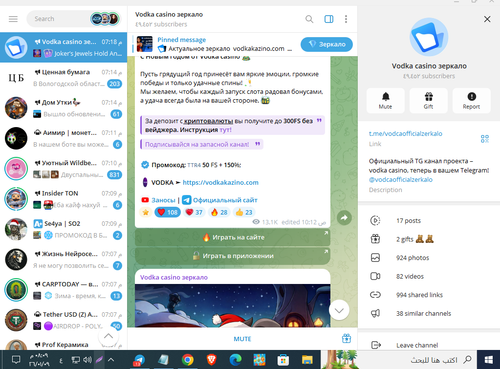Open the Insider TON chat
The width and height of the screenshot is (500, 369).
tap(63, 199)
